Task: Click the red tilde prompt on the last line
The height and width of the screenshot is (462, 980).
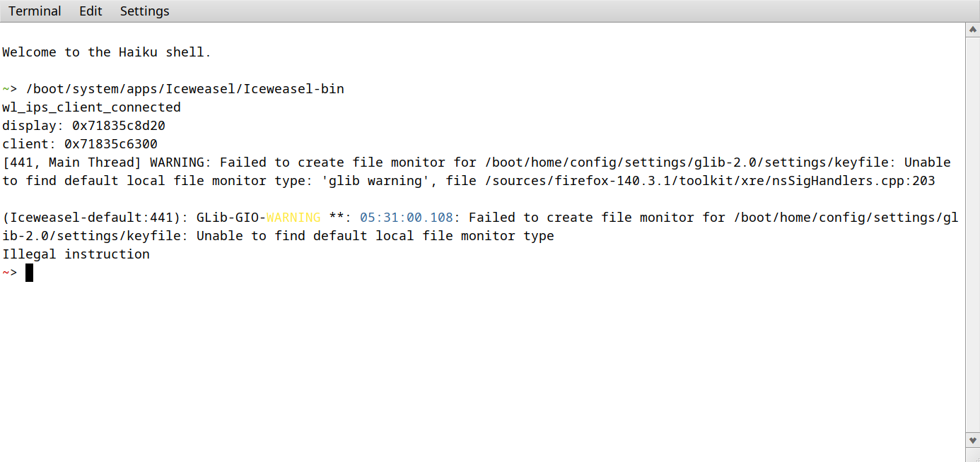Action: pos(6,273)
